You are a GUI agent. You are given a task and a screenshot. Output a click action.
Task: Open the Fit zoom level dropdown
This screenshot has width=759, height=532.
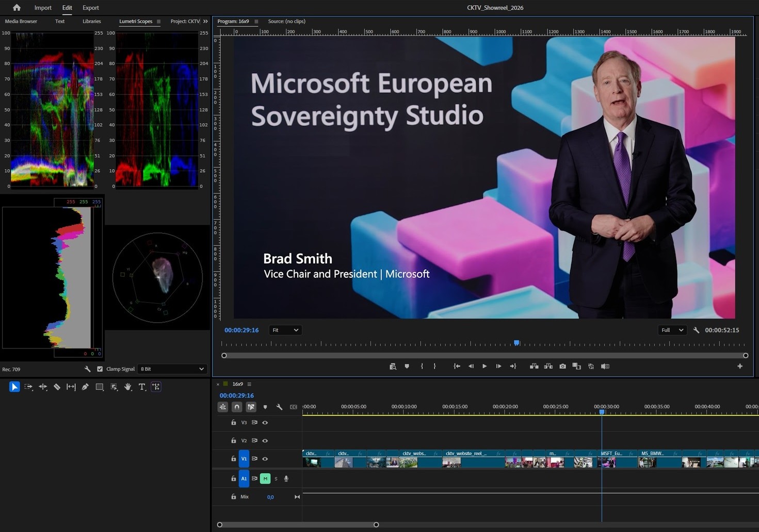(285, 330)
